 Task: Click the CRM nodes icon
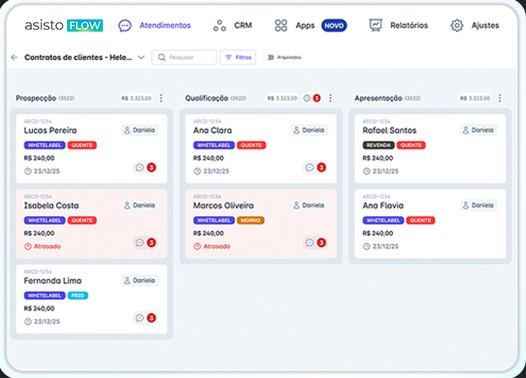[219, 26]
